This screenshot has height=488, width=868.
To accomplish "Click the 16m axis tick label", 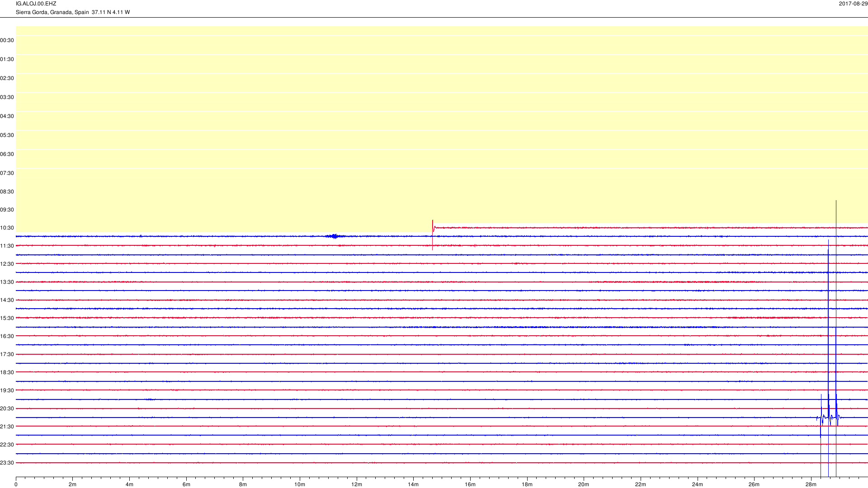I will [x=470, y=484].
